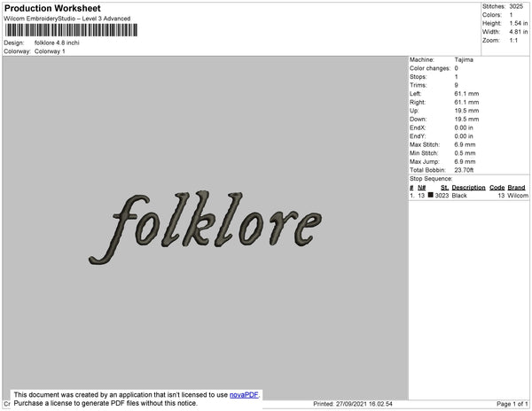Select the Production Worksheet title
532x411 pixels.
pyautogui.click(x=52, y=8)
